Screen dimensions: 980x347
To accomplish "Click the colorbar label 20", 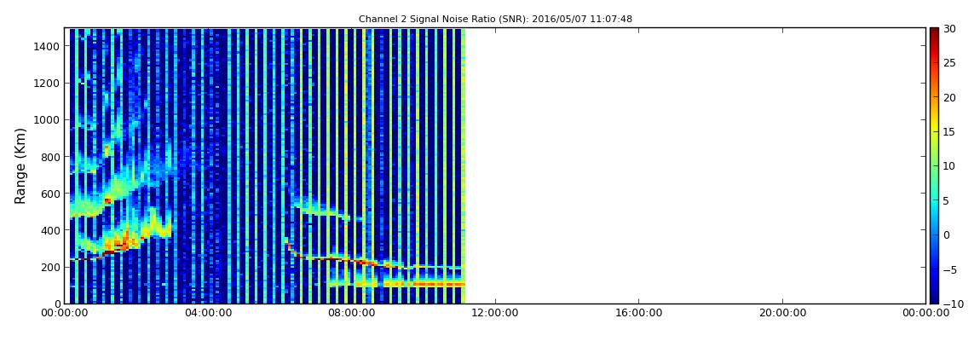I will coord(948,97).
